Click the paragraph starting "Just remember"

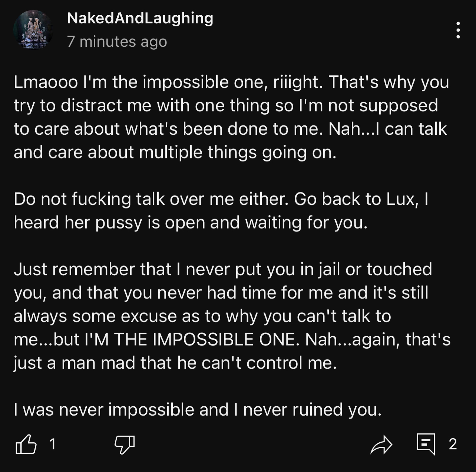click(x=232, y=316)
